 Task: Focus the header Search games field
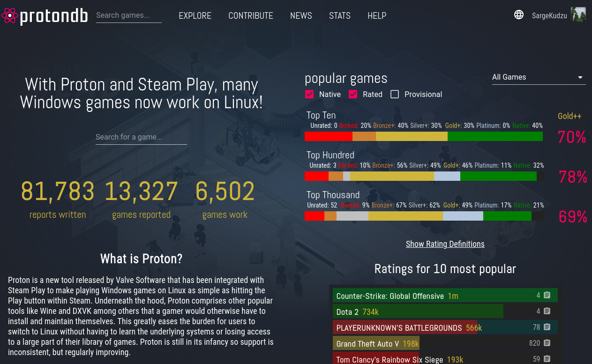click(x=128, y=15)
